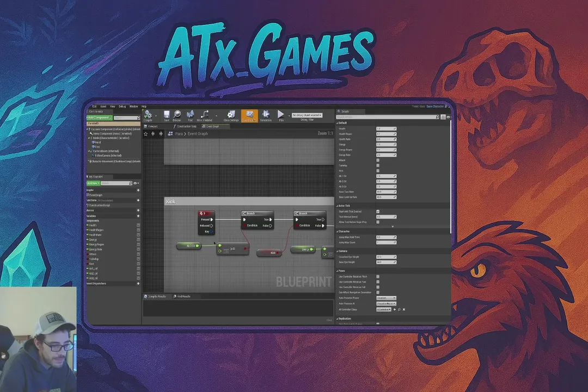Toggle the Tailwhip checkbox in Details
This screenshot has height=392, width=588.
[378, 166]
